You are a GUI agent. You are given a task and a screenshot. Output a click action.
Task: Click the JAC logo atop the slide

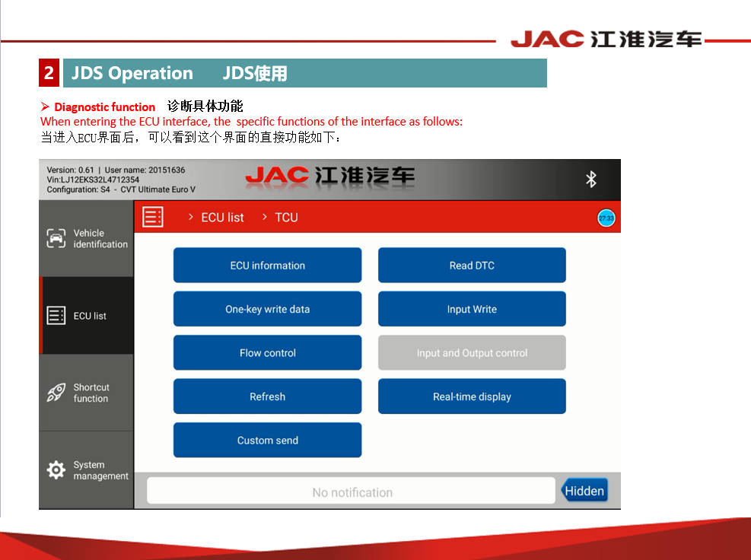[x=606, y=40]
